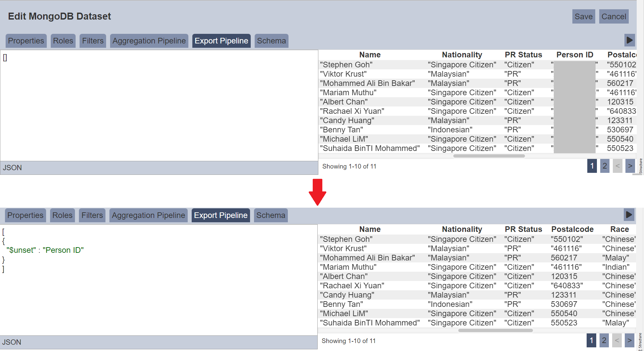Run the pipeline with upper play icon
This screenshot has width=644, height=351.
tap(629, 40)
